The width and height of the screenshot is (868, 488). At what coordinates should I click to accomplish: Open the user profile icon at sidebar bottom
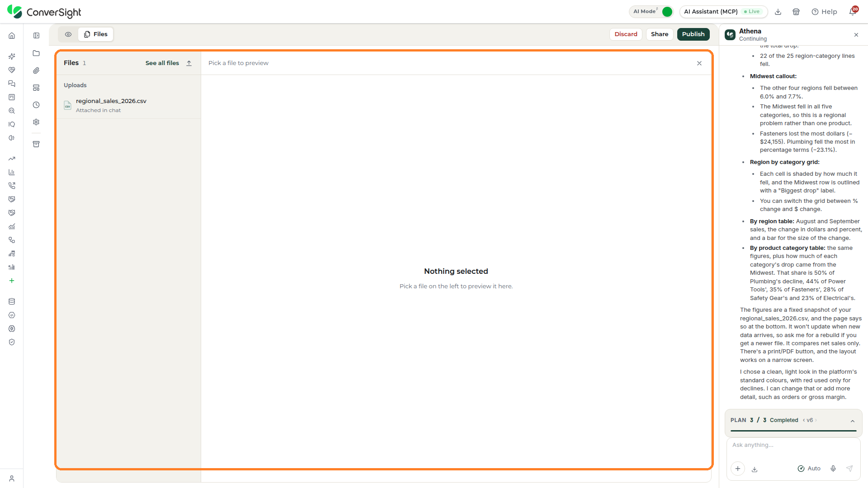pos(12,479)
